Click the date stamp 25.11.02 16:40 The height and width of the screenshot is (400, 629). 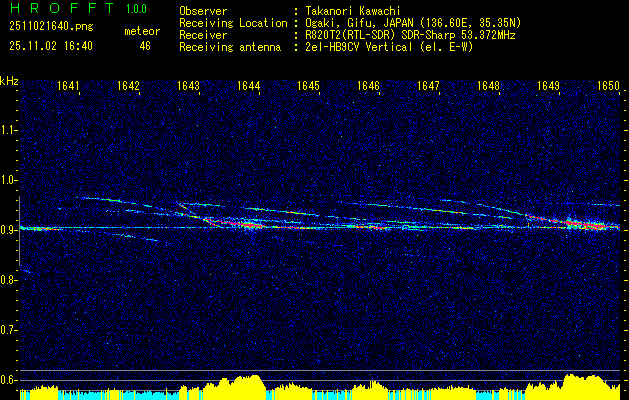51,46
